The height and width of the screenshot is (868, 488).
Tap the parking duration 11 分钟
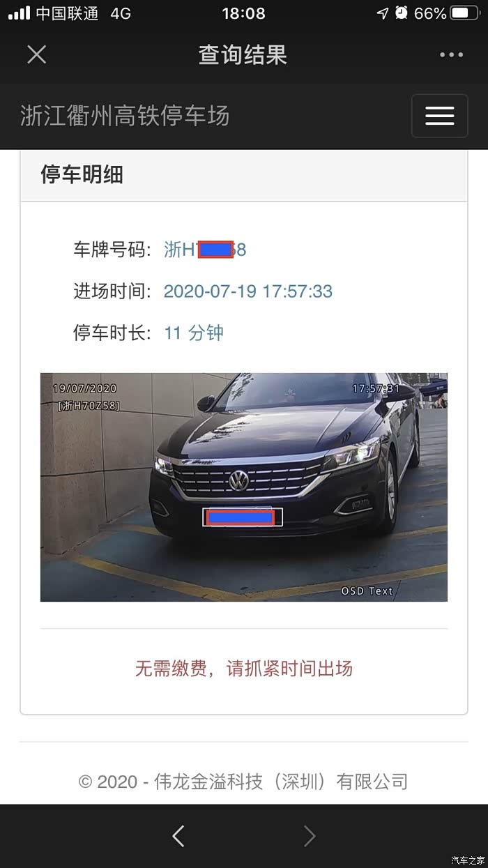click(x=194, y=333)
